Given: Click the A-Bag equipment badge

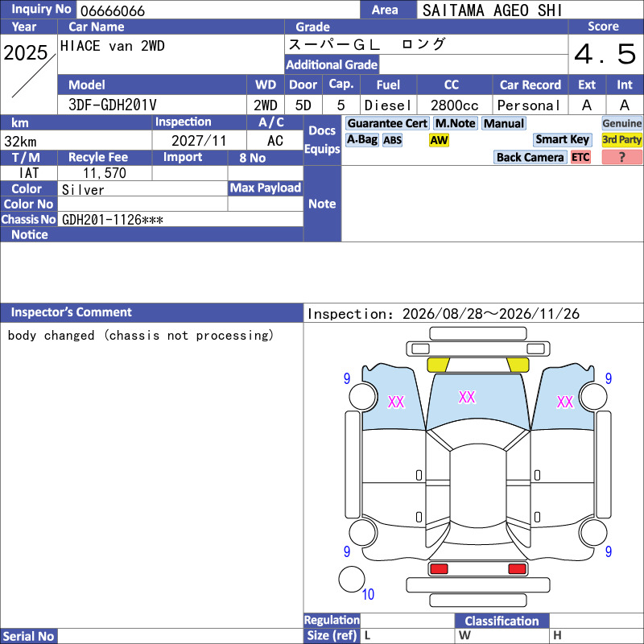Looking at the screenshot, I should [x=361, y=140].
